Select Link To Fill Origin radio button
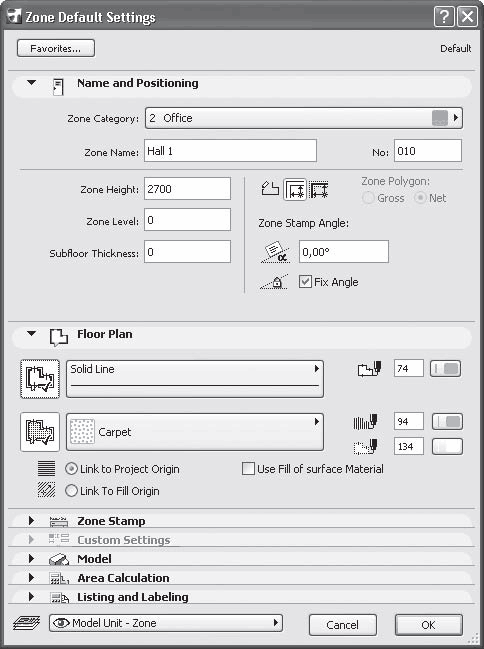 point(71,491)
